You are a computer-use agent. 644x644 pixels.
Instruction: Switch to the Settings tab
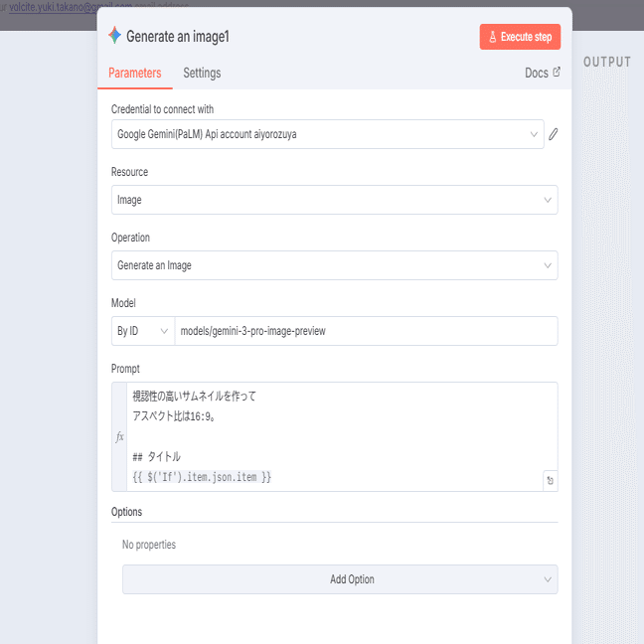[202, 73]
